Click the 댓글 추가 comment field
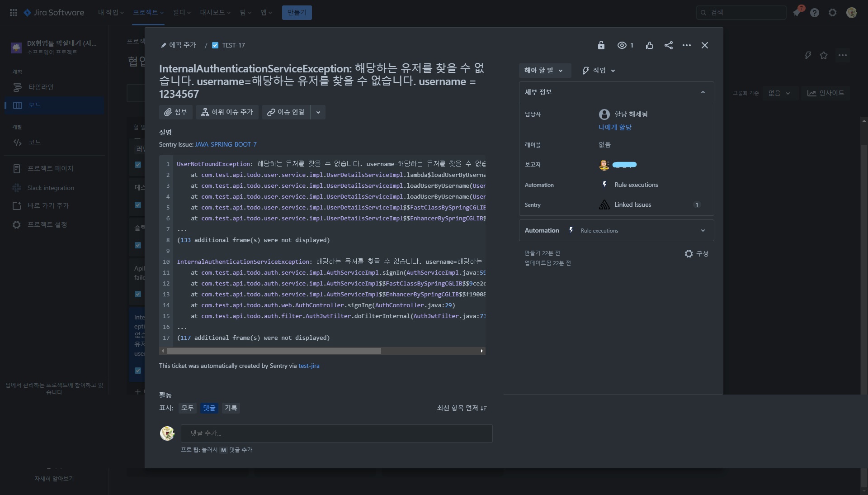The width and height of the screenshot is (868, 495). tap(336, 433)
